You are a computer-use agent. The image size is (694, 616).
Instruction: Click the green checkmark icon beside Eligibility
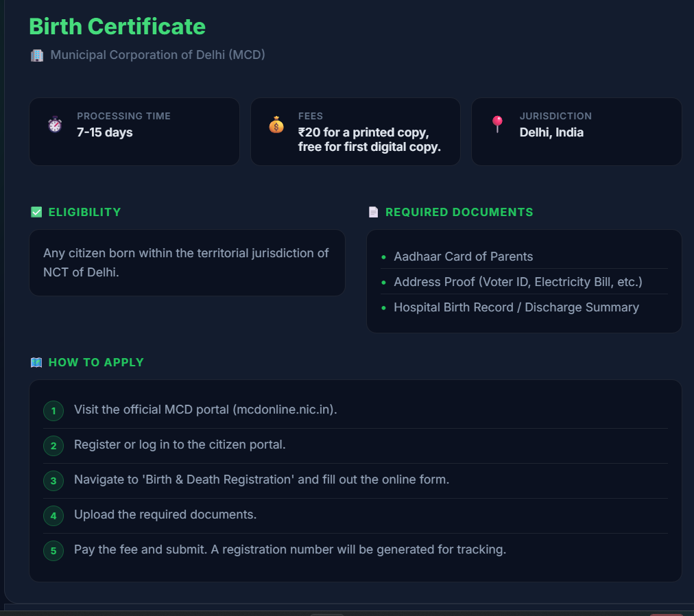tap(36, 212)
